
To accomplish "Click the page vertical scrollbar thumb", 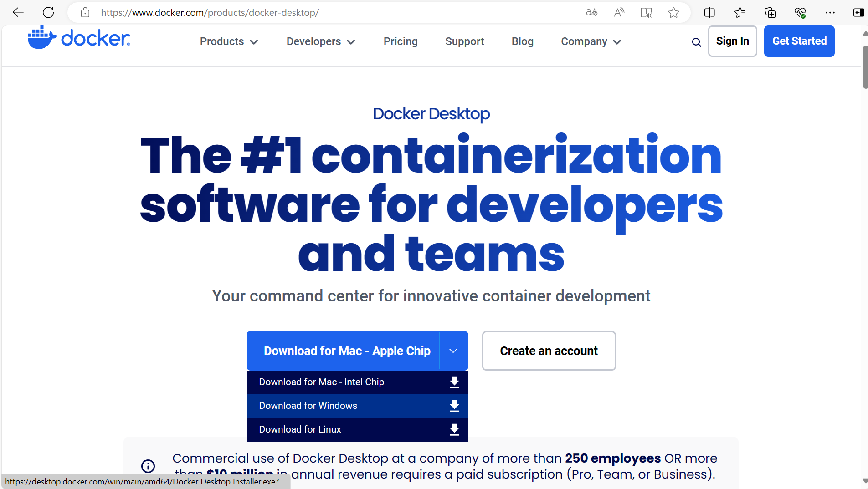I will [x=865, y=67].
